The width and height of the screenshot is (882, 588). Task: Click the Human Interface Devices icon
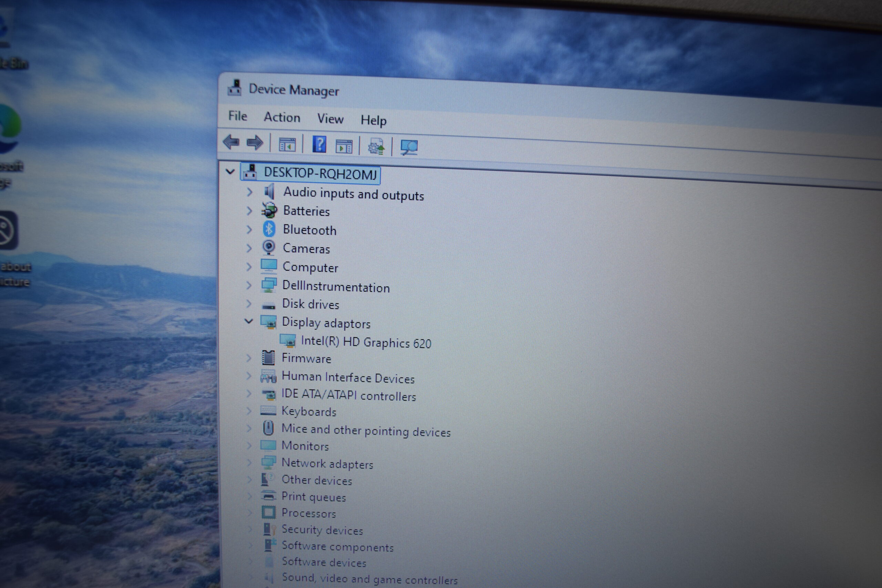[268, 376]
